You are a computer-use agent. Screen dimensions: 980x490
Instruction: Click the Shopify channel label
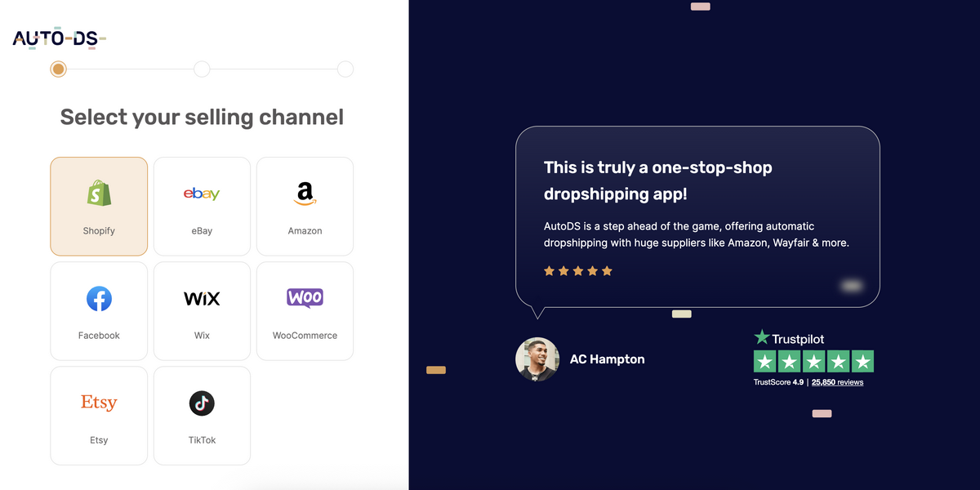99,231
